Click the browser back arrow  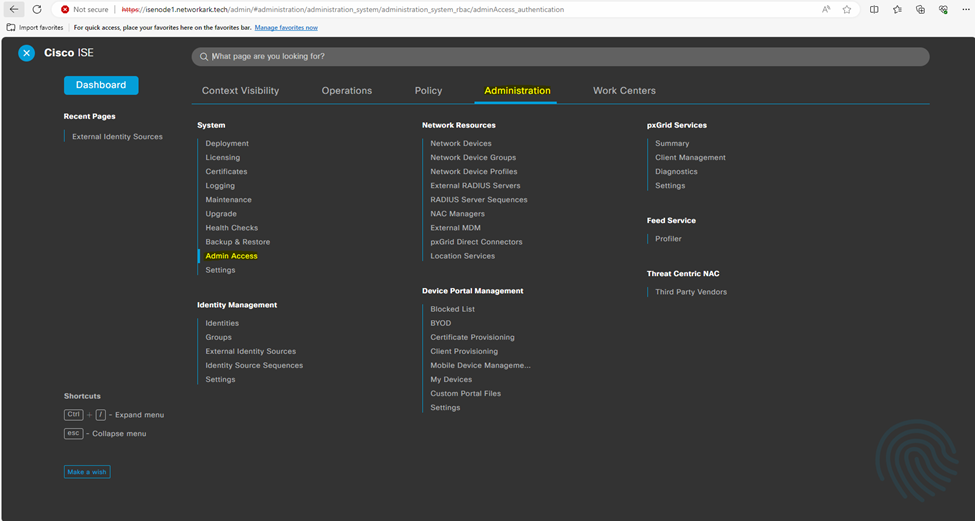pos(14,9)
